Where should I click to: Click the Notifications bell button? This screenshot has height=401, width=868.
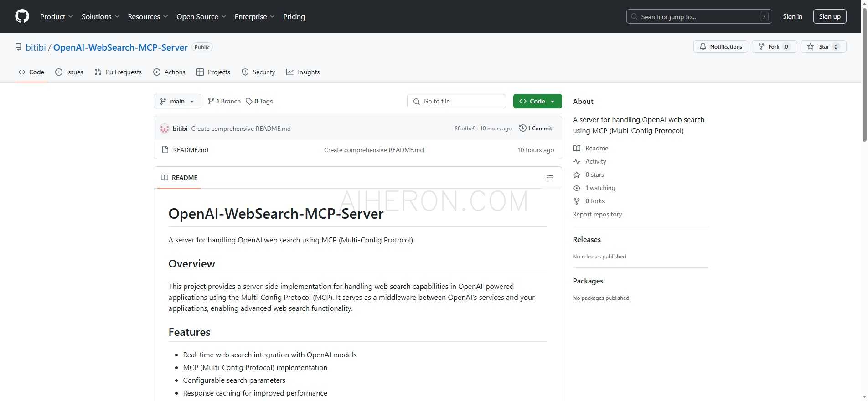click(x=720, y=46)
